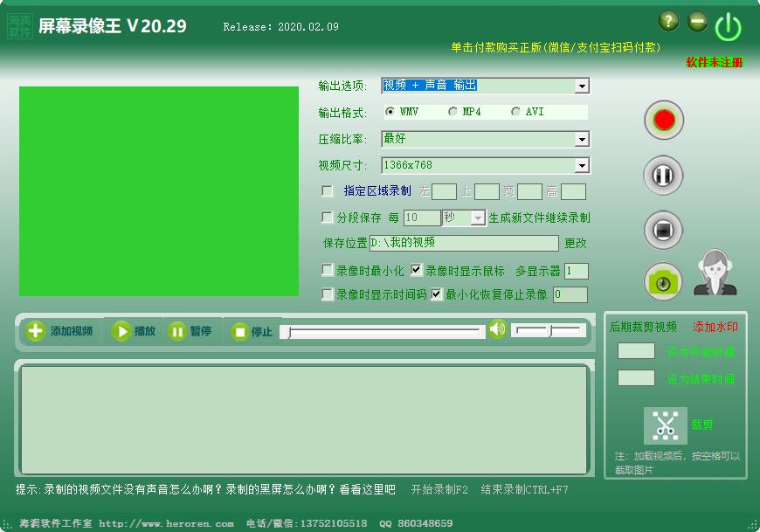Screen dimensions: 760x532
Task: Click the crop end time field
Action: [x=636, y=378]
